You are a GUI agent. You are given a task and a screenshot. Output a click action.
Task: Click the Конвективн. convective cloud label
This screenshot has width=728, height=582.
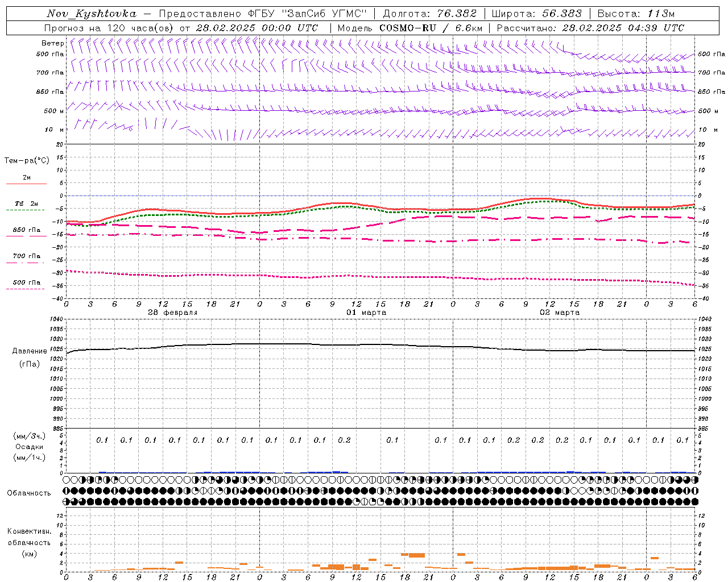click(29, 531)
